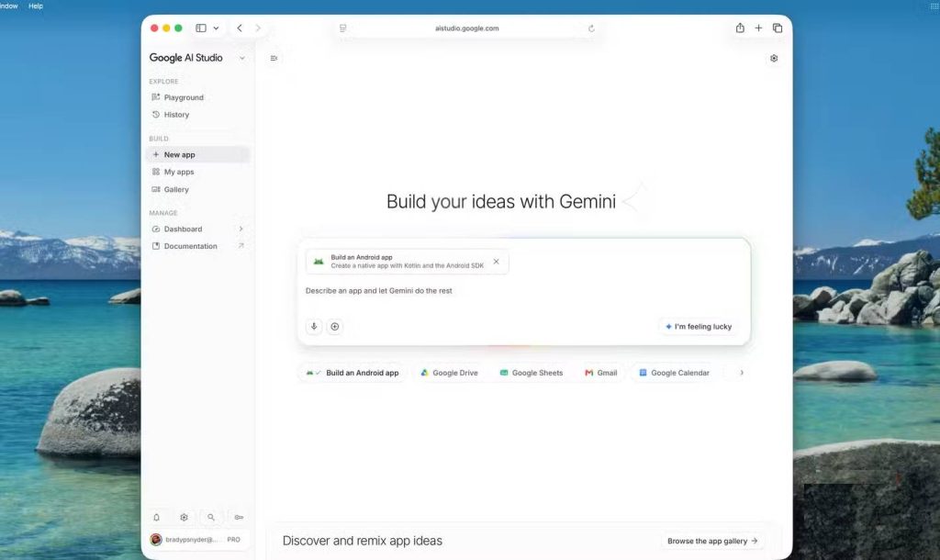
Task: Open the Help menu in menu bar
Action: [36, 6]
